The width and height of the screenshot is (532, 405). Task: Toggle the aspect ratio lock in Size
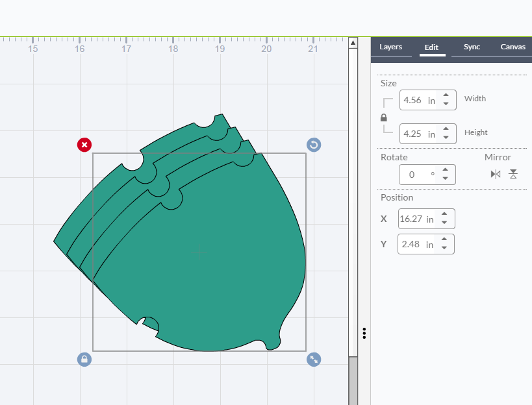(x=384, y=117)
